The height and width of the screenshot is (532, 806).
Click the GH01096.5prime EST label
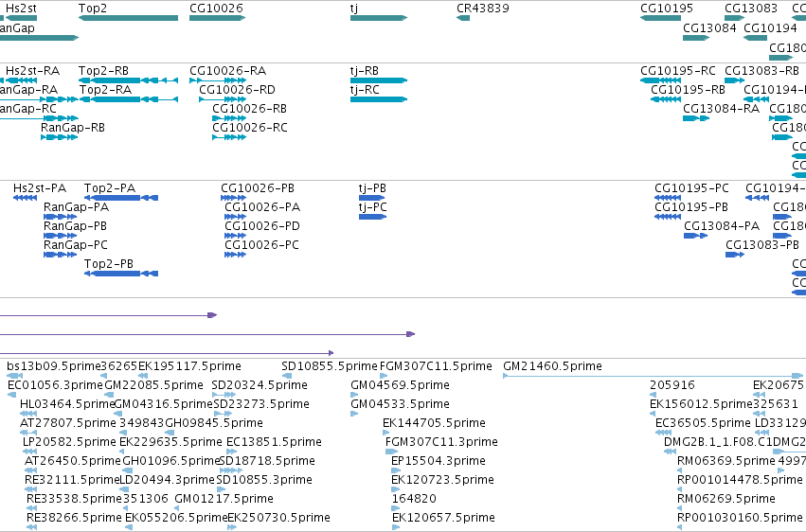[171, 462]
